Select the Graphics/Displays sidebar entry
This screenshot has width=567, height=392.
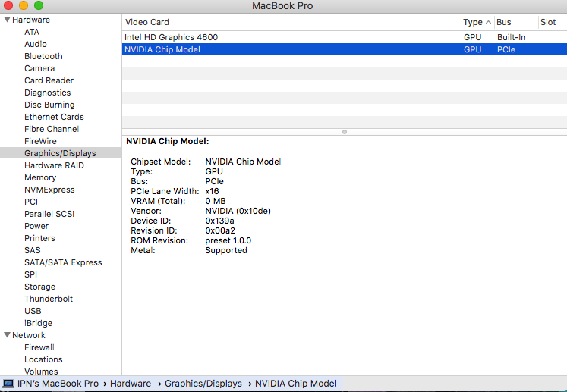(60, 153)
